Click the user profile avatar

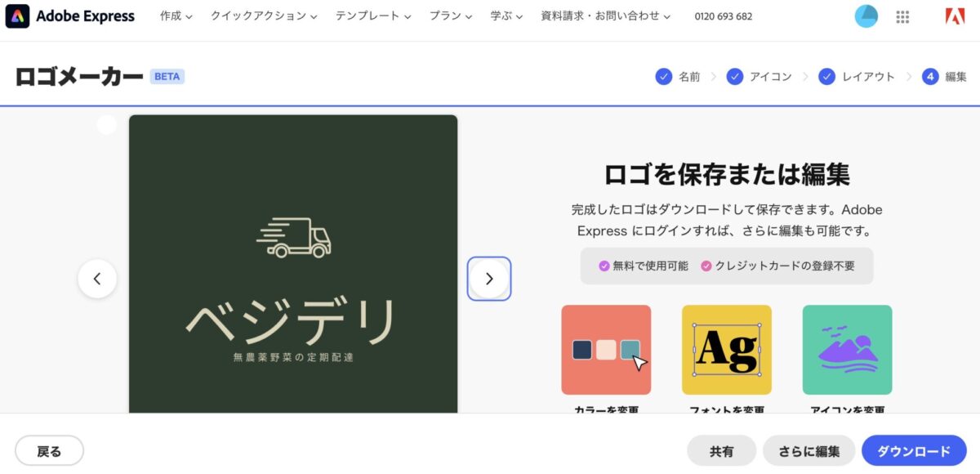click(866, 16)
